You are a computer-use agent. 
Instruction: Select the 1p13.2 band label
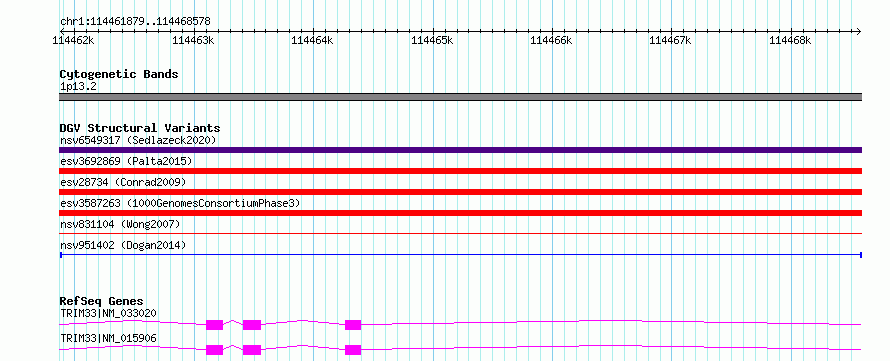click(x=78, y=87)
